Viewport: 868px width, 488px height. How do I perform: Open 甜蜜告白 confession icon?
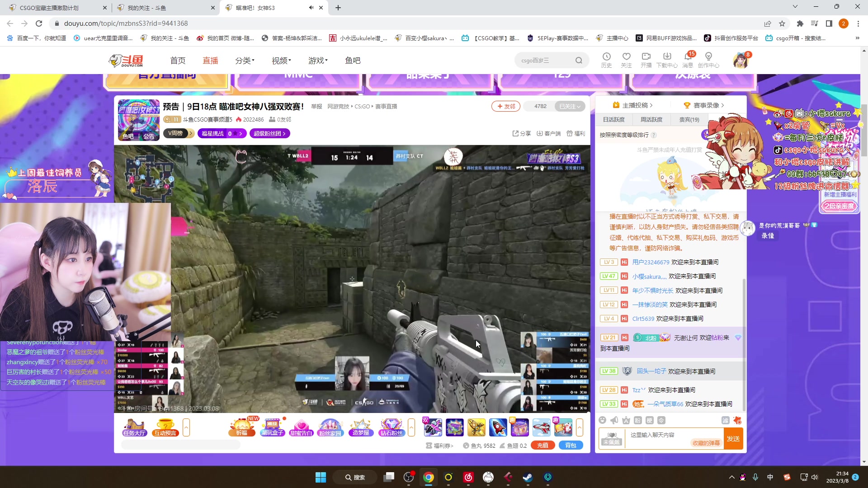(301, 427)
